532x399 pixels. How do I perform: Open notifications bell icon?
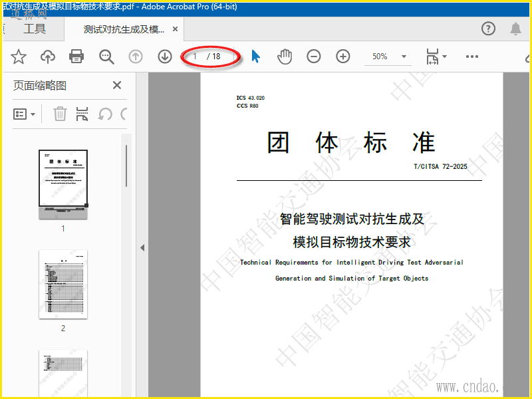click(x=515, y=29)
